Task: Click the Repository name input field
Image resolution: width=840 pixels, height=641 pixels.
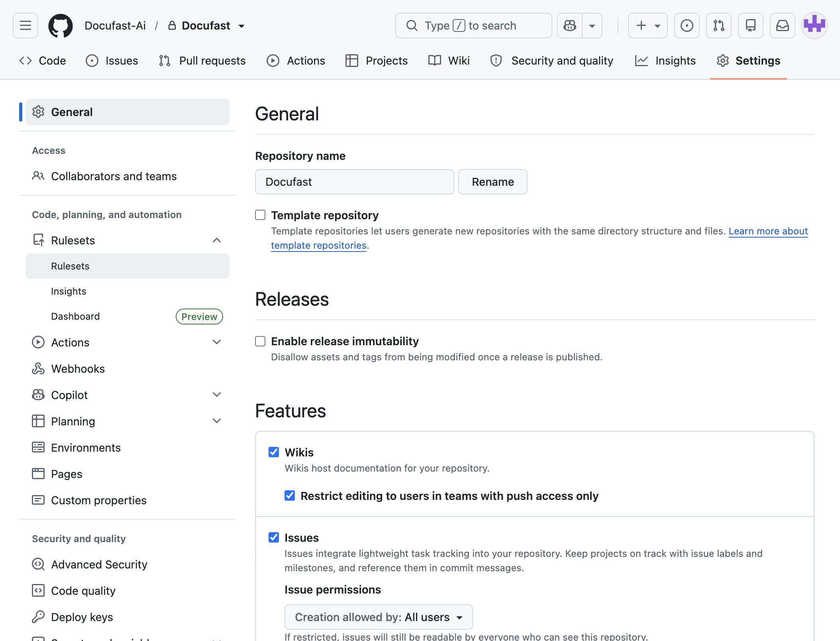Action: click(355, 182)
